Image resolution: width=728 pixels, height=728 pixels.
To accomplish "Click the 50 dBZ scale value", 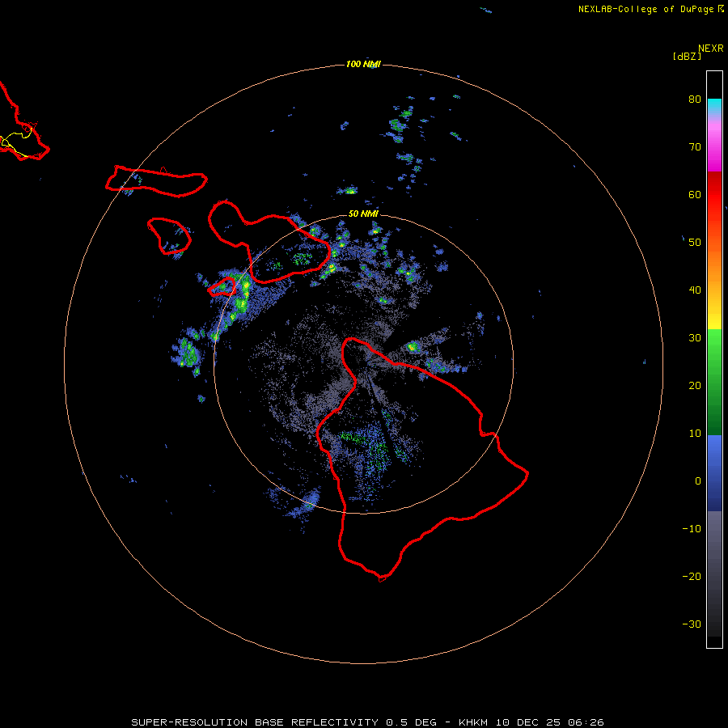I will (695, 243).
